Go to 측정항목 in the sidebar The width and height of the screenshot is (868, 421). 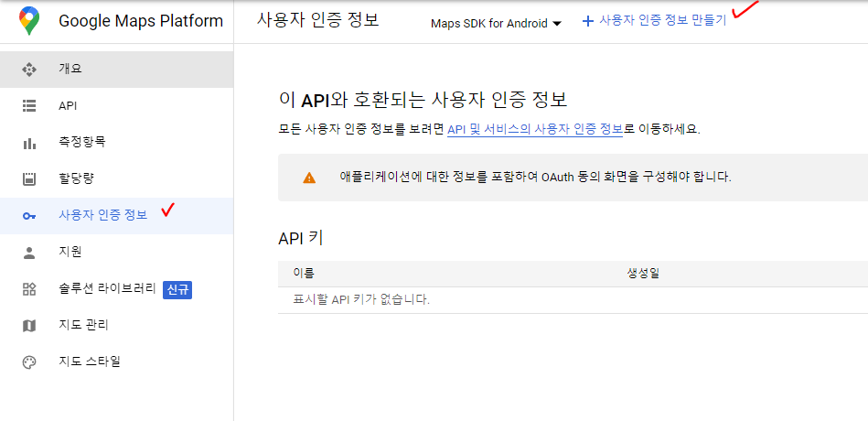(x=117, y=143)
